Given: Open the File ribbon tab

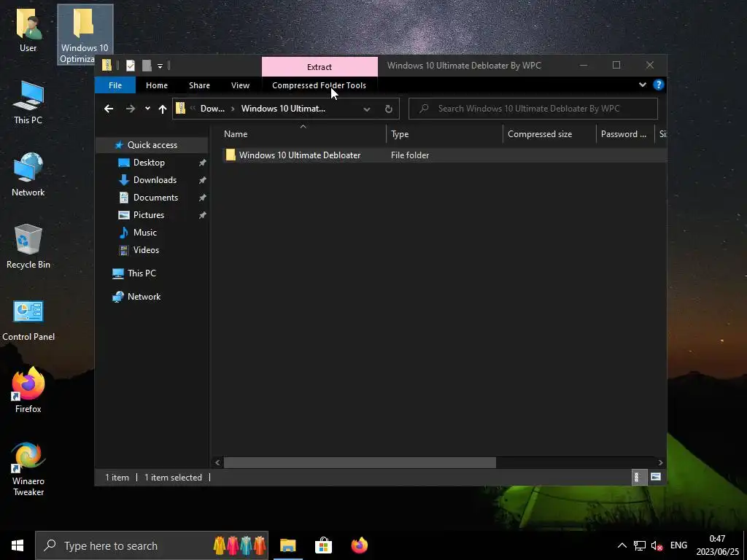Looking at the screenshot, I should pos(115,85).
